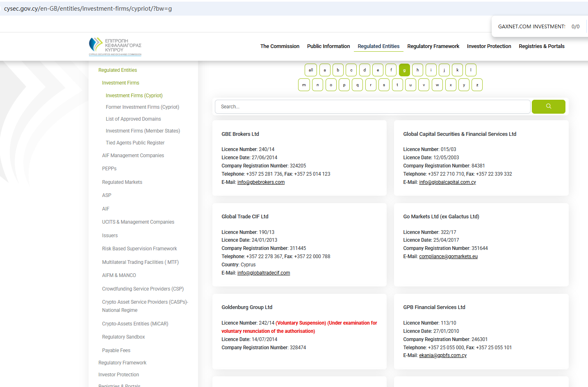Open the Investor Protection menu
Screen dimensions: 588x387
click(x=489, y=46)
